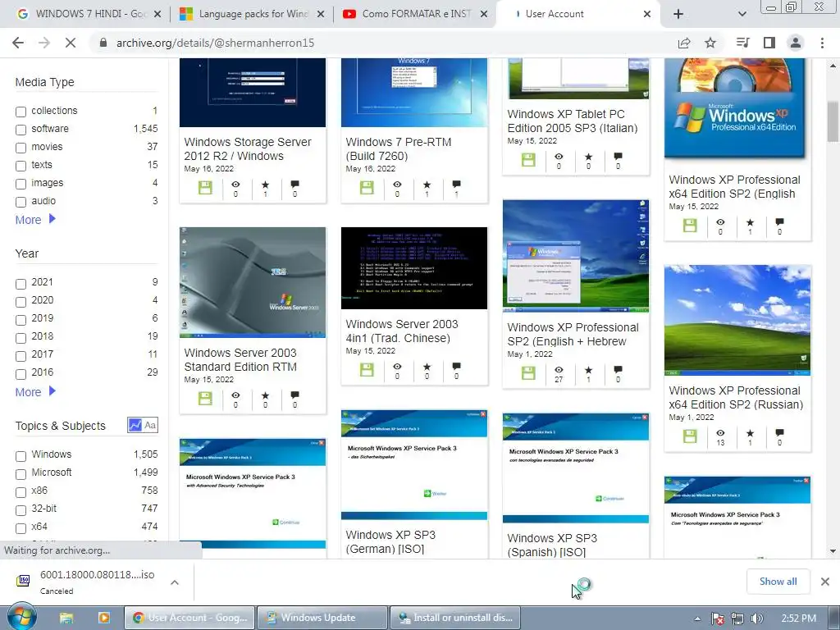Click views eye icon under XP x64 Edition SP2 English

720,221
